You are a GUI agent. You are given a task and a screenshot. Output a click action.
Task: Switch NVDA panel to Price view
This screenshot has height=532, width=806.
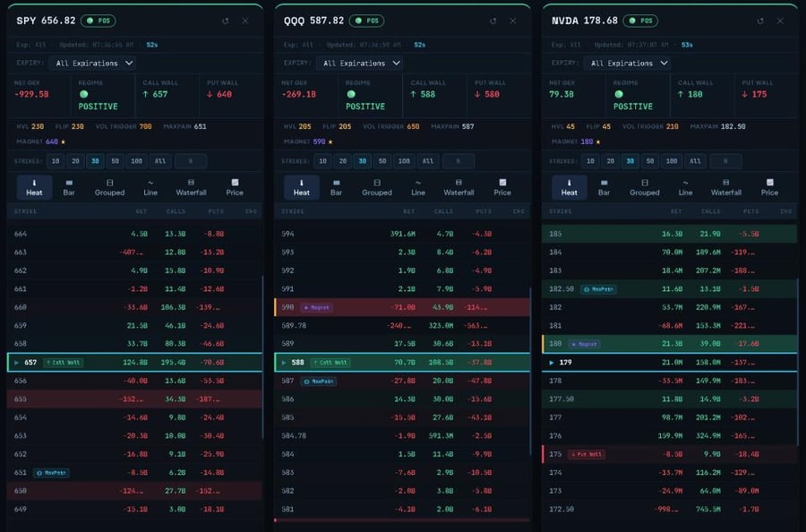click(769, 187)
